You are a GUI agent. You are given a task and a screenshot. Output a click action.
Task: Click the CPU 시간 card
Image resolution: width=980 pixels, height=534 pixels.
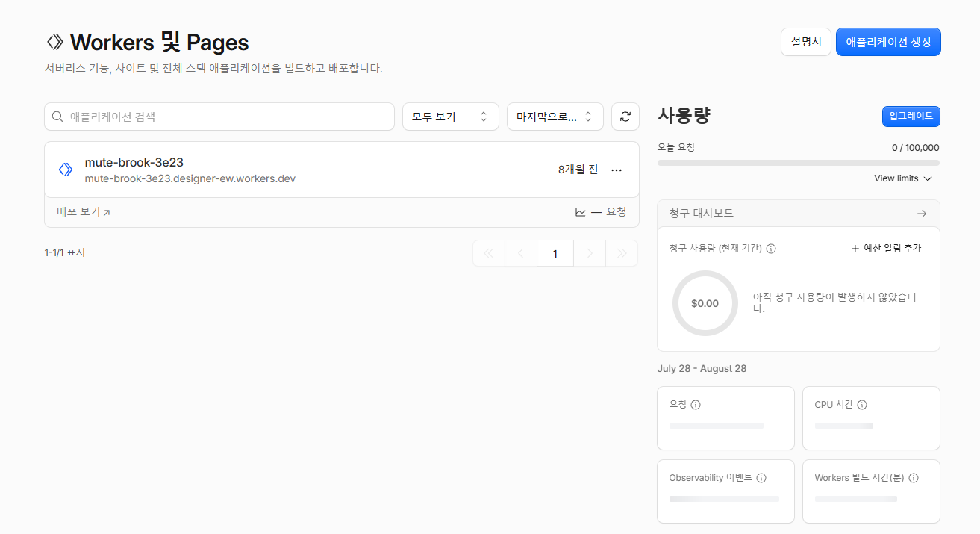tap(871, 418)
